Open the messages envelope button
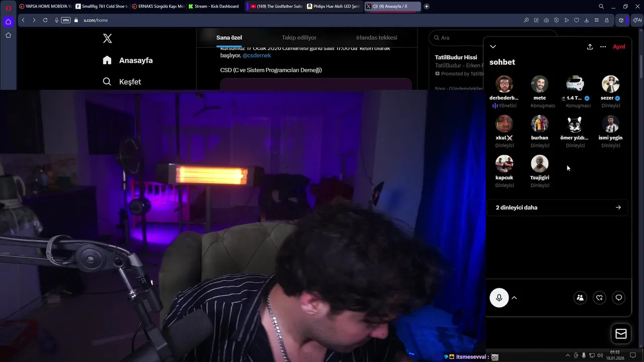Viewport: 644px width, 362px height. click(x=621, y=334)
